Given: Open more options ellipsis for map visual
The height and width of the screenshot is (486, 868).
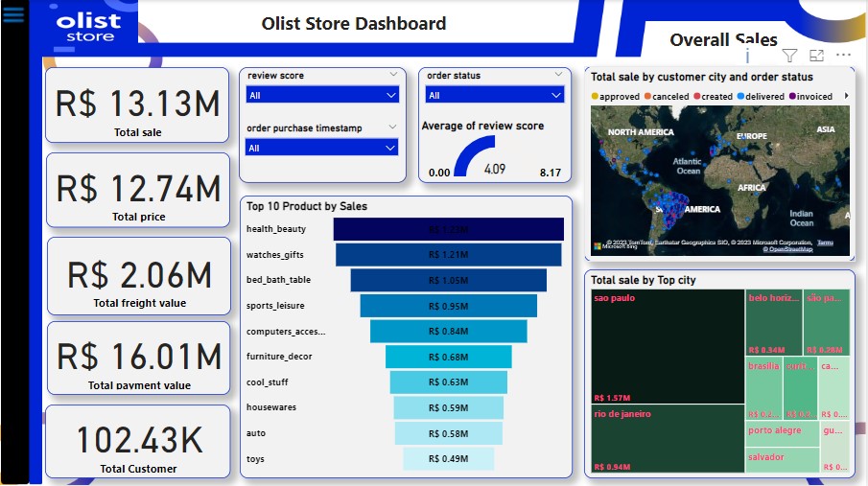Looking at the screenshot, I should (843, 56).
